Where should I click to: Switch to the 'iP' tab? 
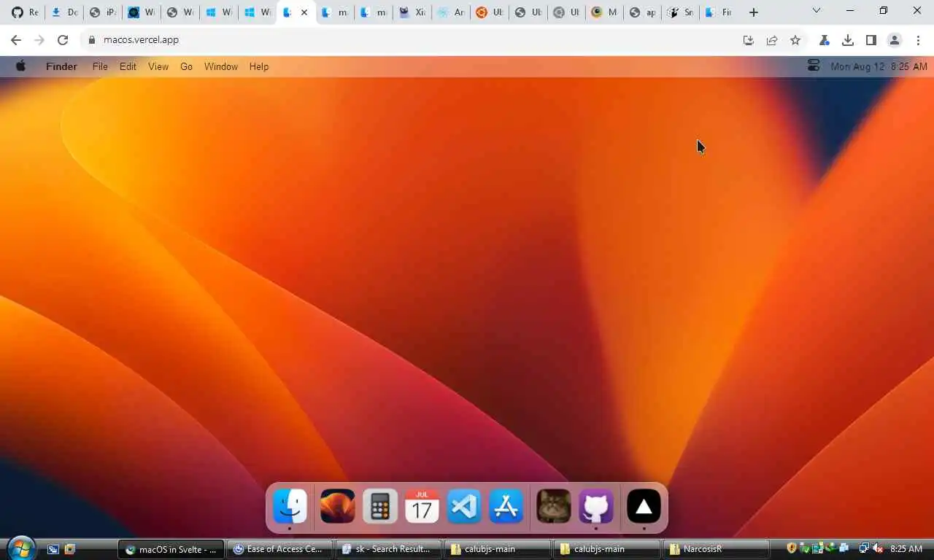[x=103, y=12]
